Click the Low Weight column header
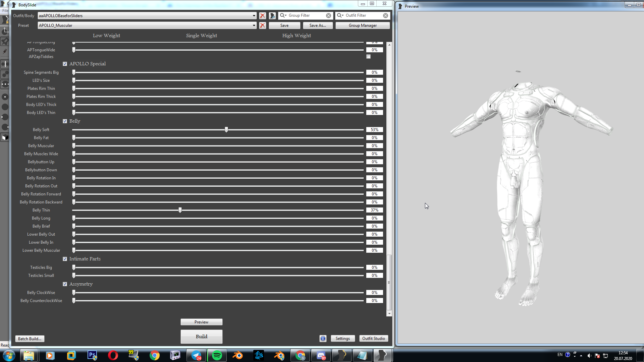This screenshot has height=362, width=644. [x=106, y=36]
